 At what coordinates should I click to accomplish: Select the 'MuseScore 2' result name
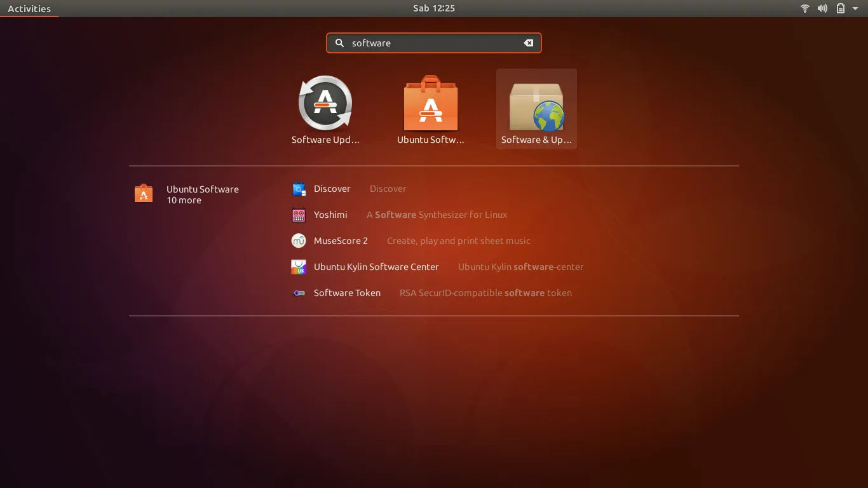(x=341, y=241)
